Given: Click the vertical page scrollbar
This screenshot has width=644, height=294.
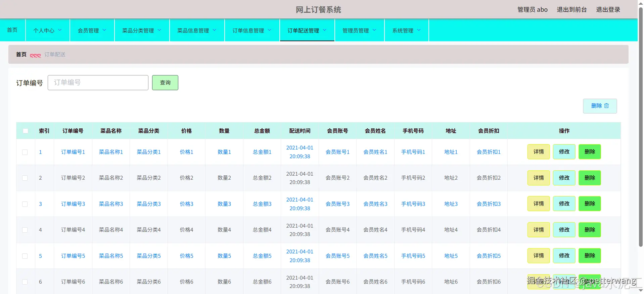Looking at the screenshot, I should click(x=641, y=127).
